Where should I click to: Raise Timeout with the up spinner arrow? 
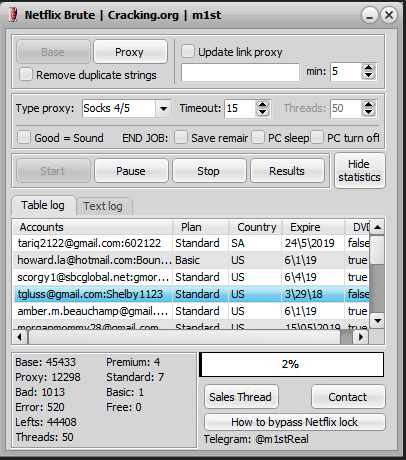[263, 104]
